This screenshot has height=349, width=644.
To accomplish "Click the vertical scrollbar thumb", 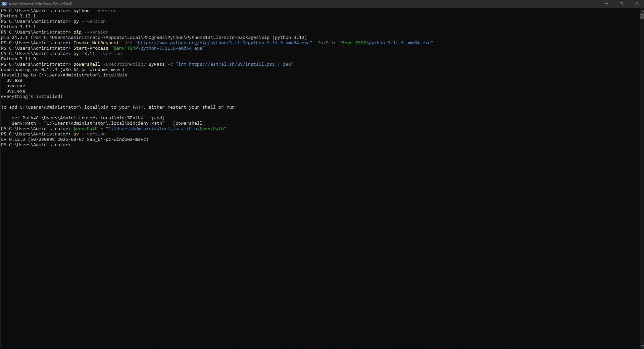I will [642, 16].
